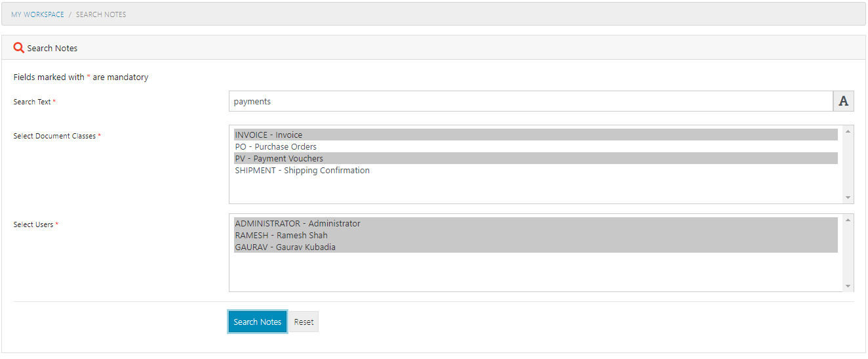Select ADMINISTRATOR - Administrator user
The height and width of the screenshot is (359, 868).
pyautogui.click(x=298, y=224)
